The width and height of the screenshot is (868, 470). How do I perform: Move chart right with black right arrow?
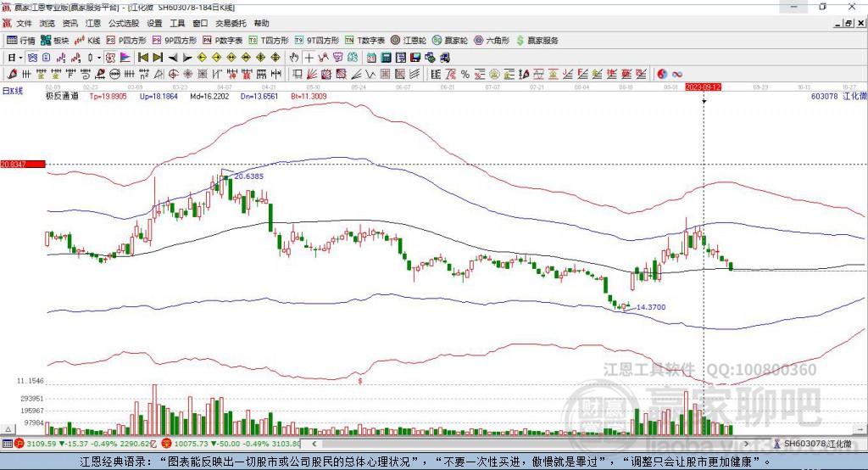(x=187, y=58)
